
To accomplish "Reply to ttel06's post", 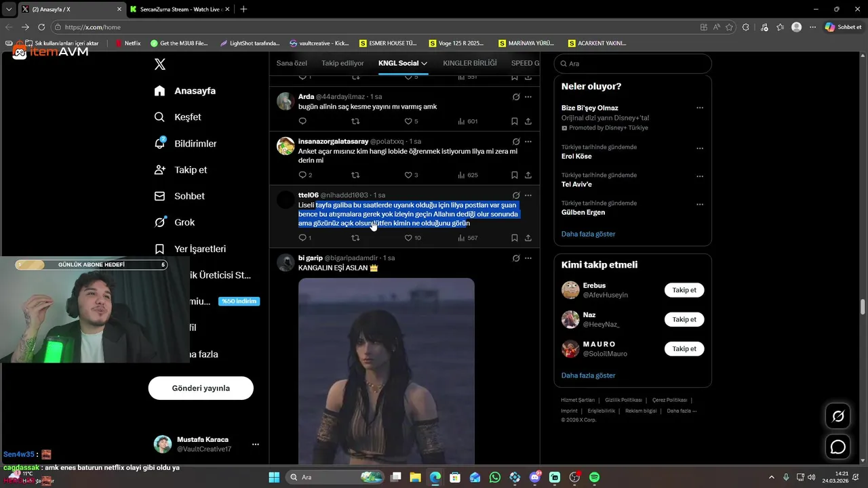I will (x=302, y=238).
